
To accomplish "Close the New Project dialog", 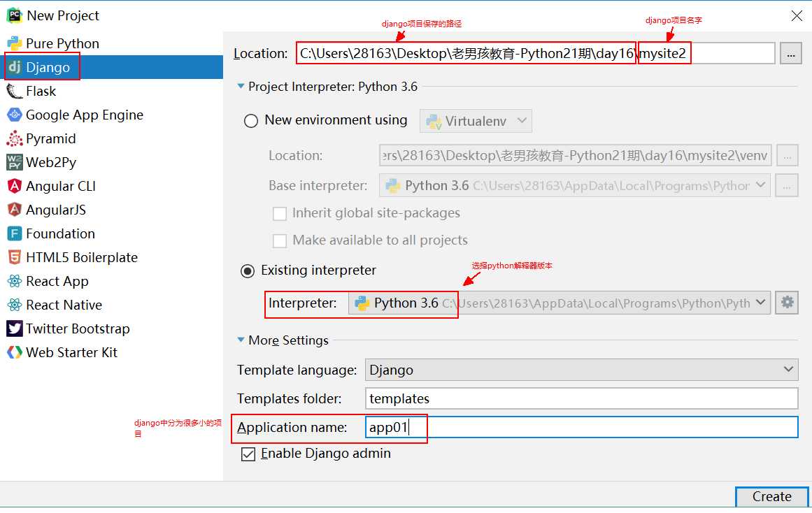I will [797, 15].
